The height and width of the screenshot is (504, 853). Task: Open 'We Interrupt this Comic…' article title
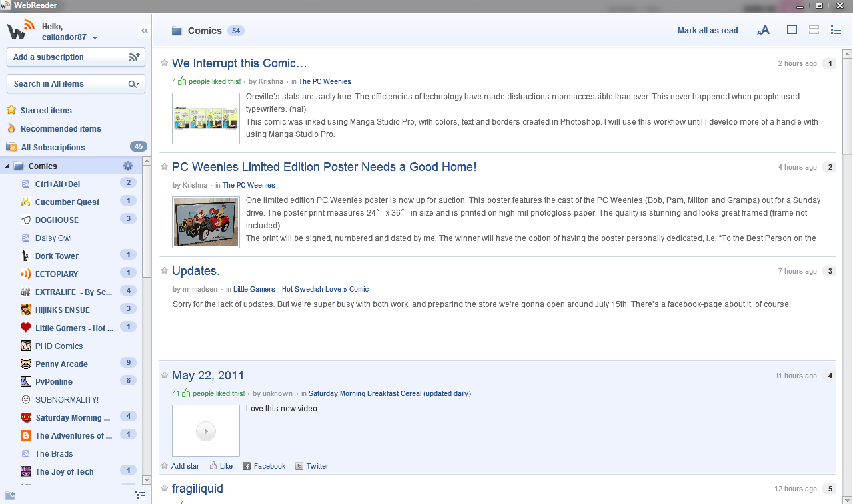239,63
